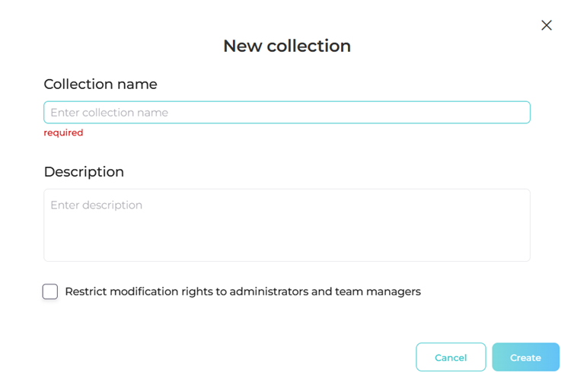Tick the box for administrators and team managers
Screen dimensions: 574x392
click(x=50, y=292)
